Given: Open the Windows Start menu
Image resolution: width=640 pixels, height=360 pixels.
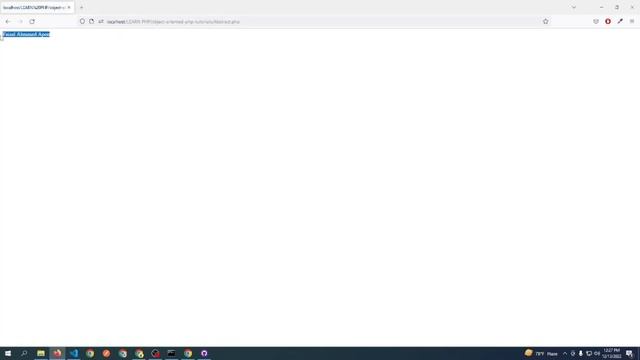Looking at the screenshot, I should point(8,353).
